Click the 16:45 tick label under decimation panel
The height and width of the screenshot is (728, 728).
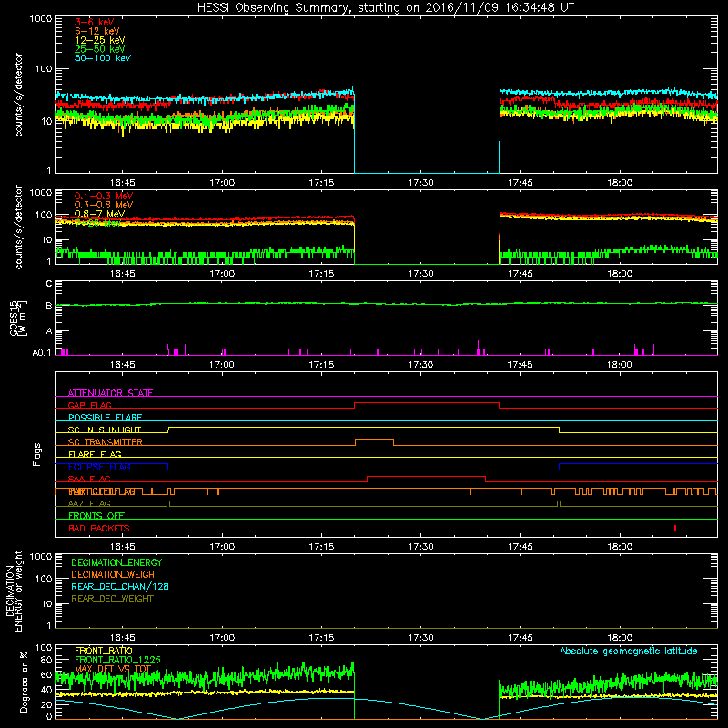tap(123, 638)
